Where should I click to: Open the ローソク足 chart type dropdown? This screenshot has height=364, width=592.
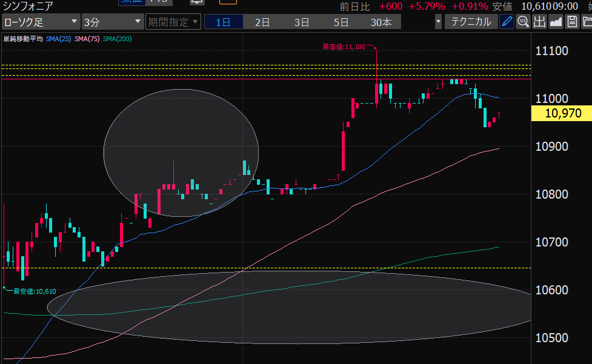click(x=41, y=22)
